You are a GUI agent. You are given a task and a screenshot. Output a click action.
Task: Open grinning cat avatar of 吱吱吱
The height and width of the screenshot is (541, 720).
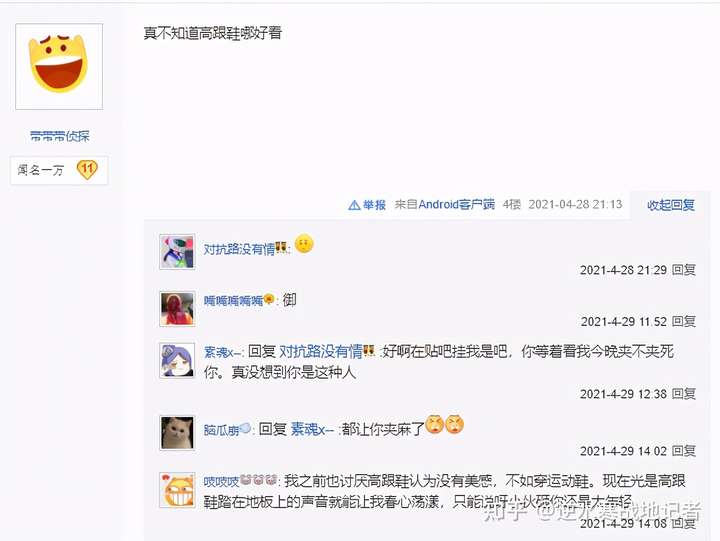(x=177, y=490)
